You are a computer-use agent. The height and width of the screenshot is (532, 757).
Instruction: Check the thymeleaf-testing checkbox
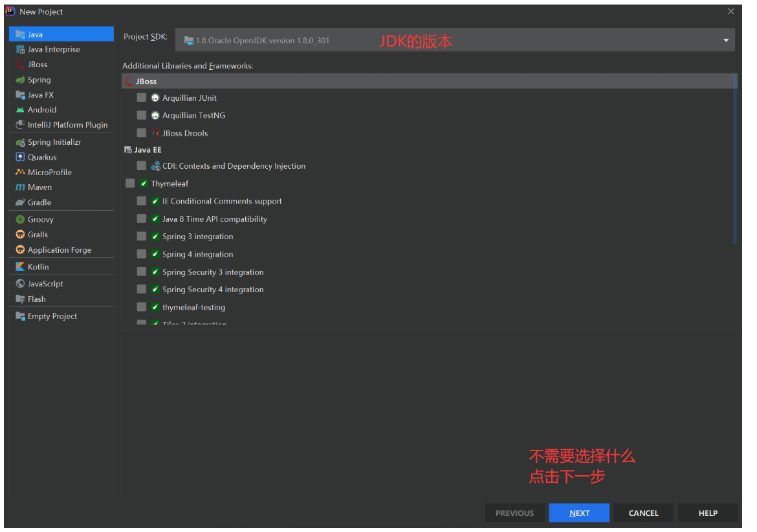[142, 307]
